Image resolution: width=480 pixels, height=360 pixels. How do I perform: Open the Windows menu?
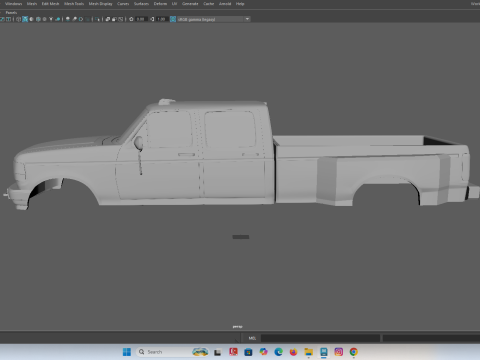coord(13,4)
